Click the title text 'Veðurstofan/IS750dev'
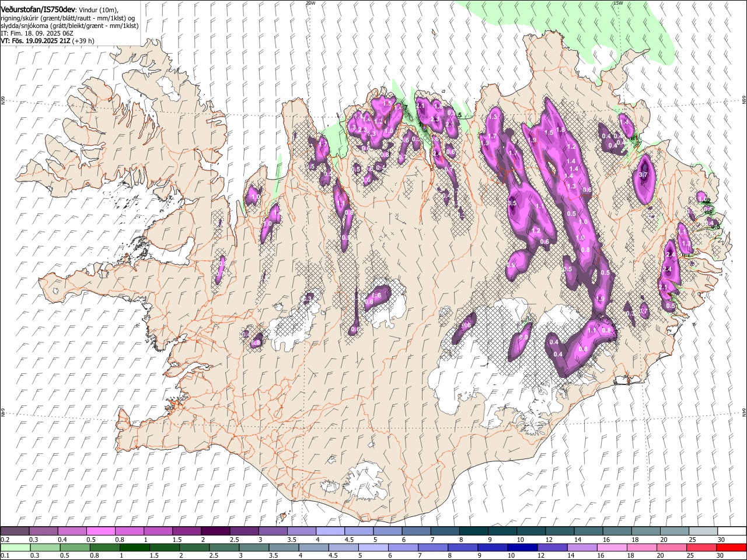 click(38, 9)
